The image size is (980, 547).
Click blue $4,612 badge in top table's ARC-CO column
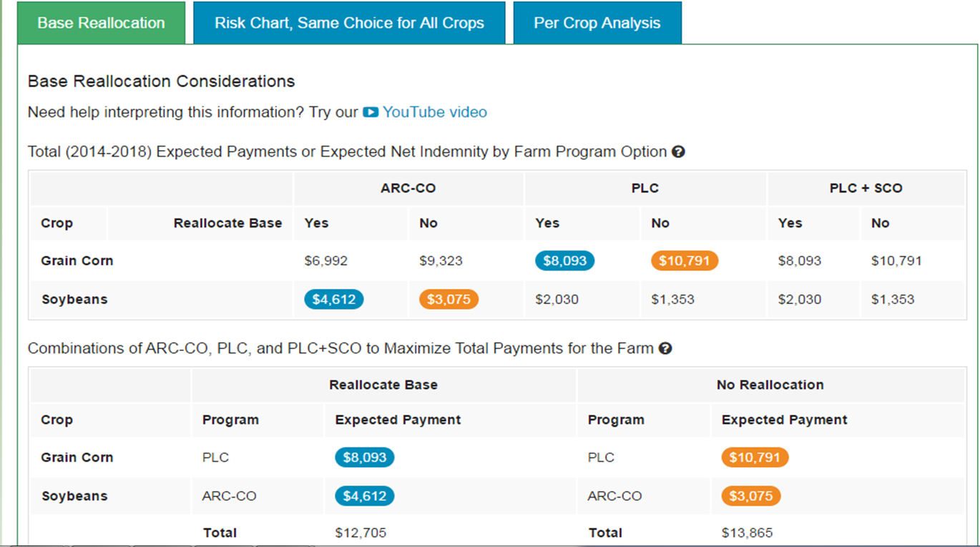coord(334,300)
